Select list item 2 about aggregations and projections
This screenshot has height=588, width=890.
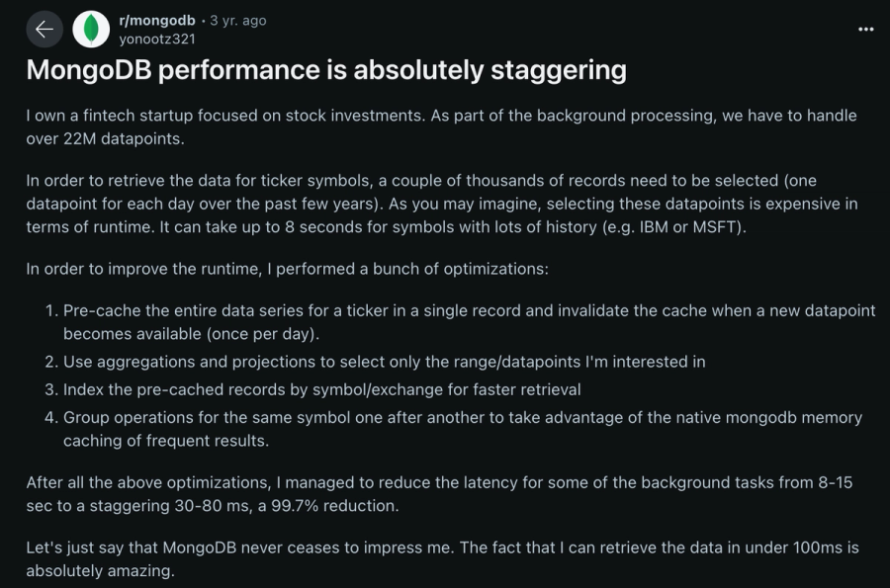pos(384,362)
